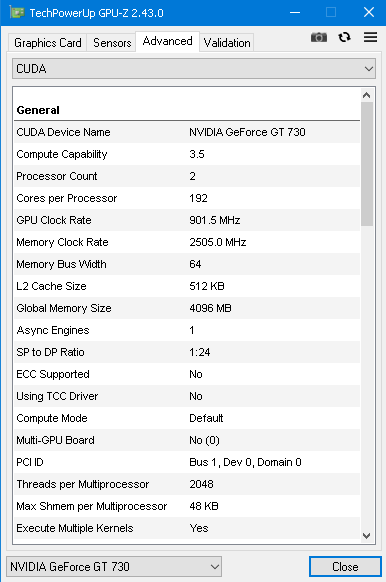Viewport: 386px width, 582px height.
Task: Click the Compute Mode value Default
Action: [x=206, y=418]
